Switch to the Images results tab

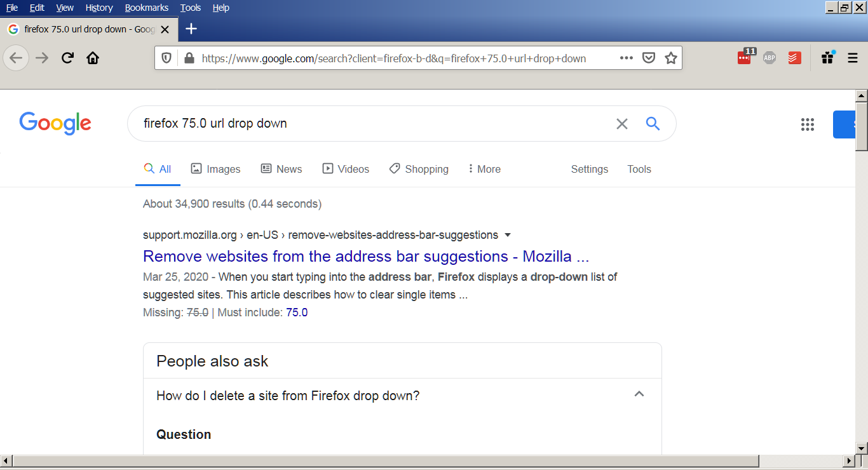[216, 169]
